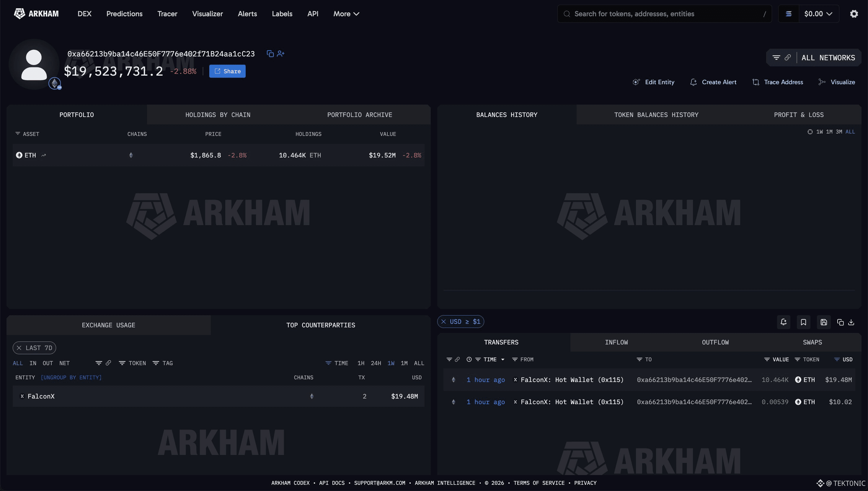The width and height of the screenshot is (868, 491).
Task: Click the profile avatar image
Action: tap(34, 64)
